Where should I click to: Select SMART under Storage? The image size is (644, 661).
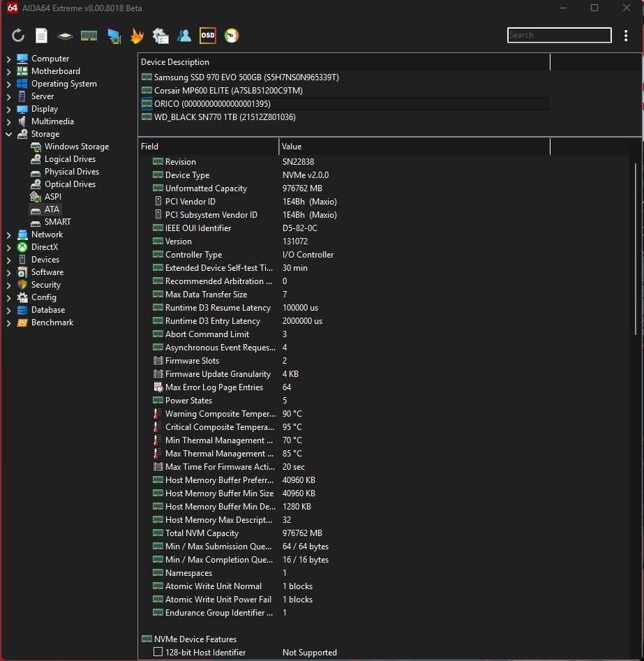click(x=57, y=222)
